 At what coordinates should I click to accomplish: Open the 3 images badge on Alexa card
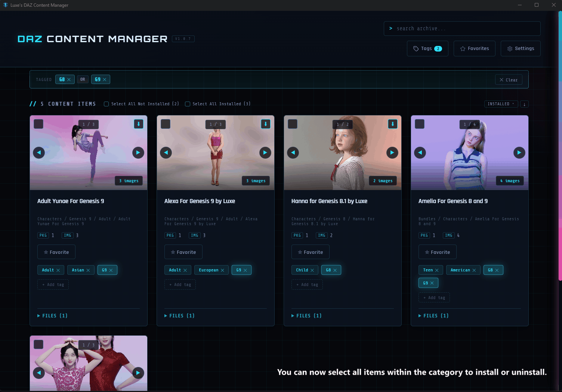[x=256, y=181]
